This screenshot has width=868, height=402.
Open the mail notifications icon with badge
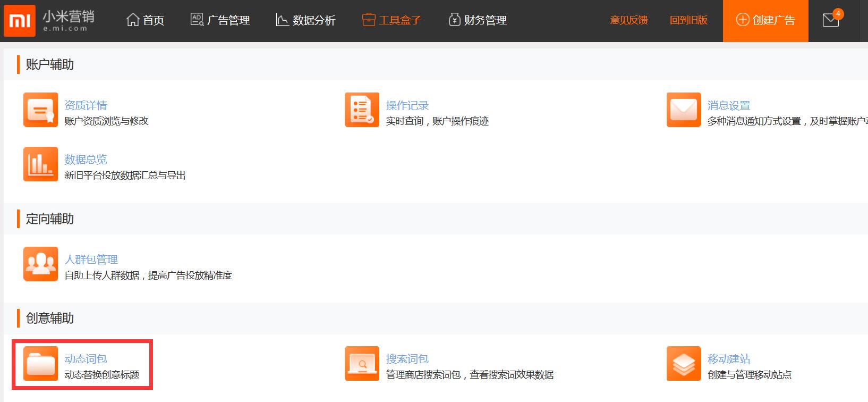coord(830,20)
